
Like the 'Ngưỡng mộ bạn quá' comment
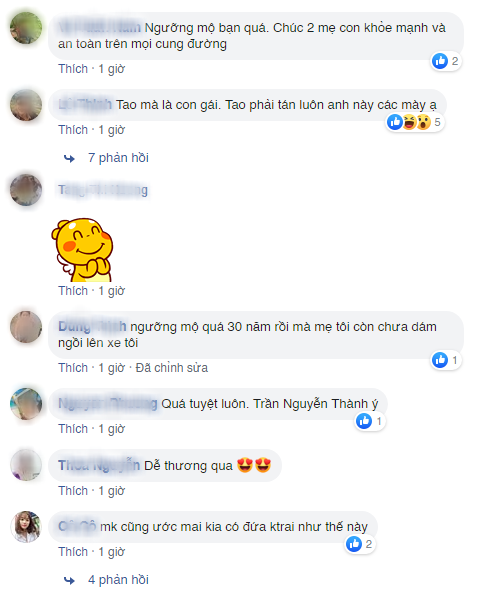tap(73, 69)
